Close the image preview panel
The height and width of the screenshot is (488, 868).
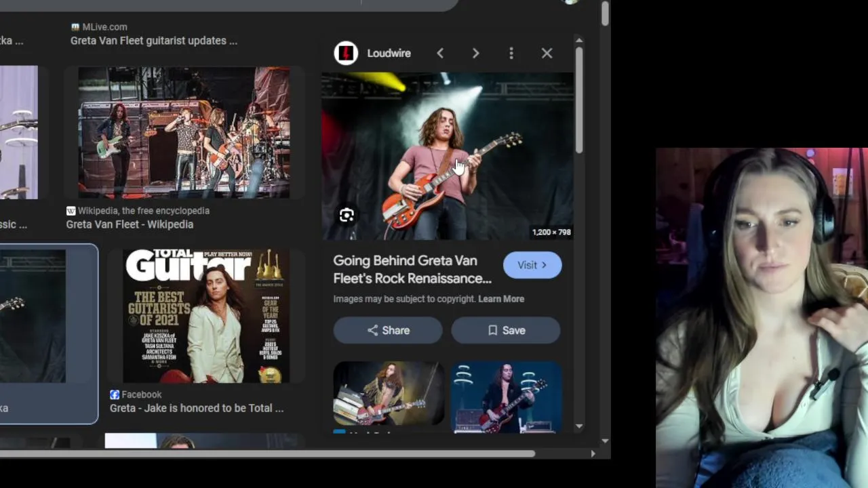(x=547, y=53)
